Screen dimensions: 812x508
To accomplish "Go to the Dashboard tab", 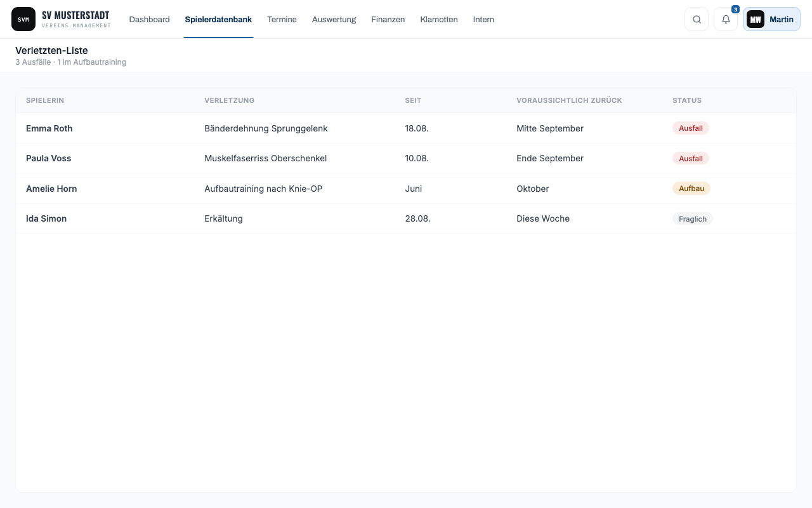I will [150, 20].
